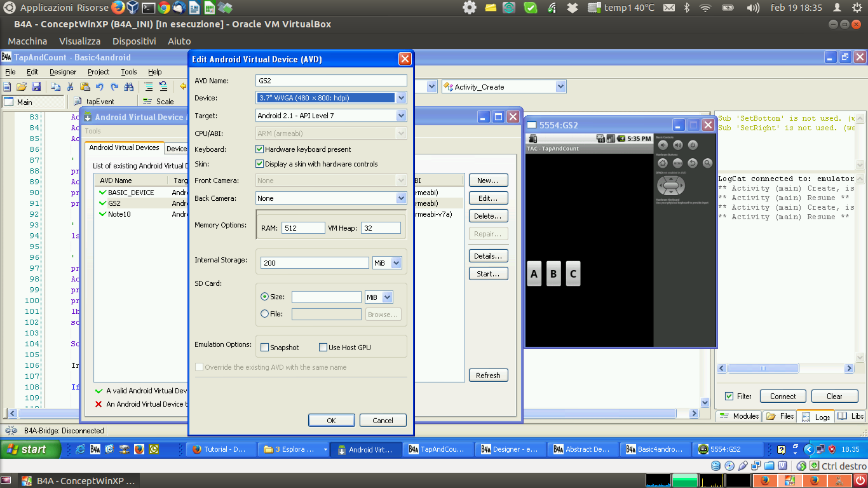Image resolution: width=868 pixels, height=488 pixels.
Task: Click the outdent block icon in B4A toolbar
Action: (163, 86)
